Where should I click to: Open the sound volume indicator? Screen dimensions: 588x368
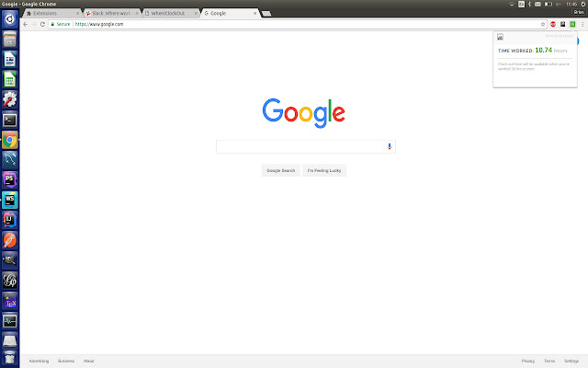point(559,4)
